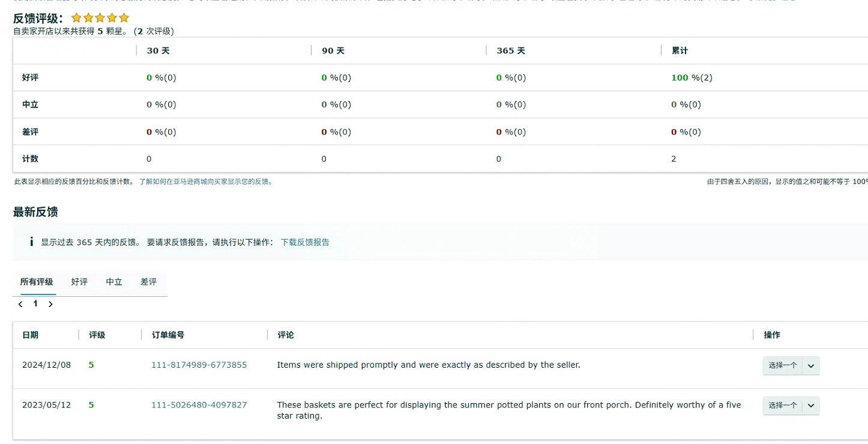Expand the dropdown chevron for the 2023/05/12 feedback
Screen dimensions: 868x444
point(811,406)
